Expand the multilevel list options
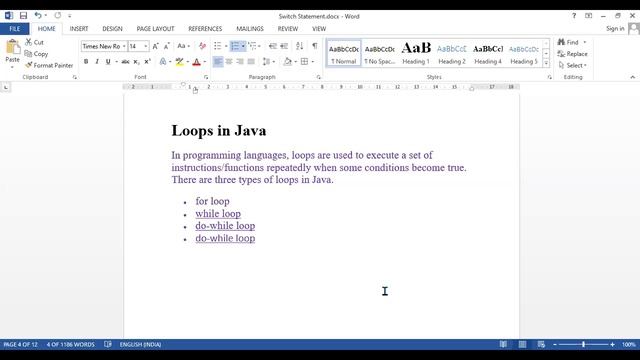640x360 pixels. point(259,46)
